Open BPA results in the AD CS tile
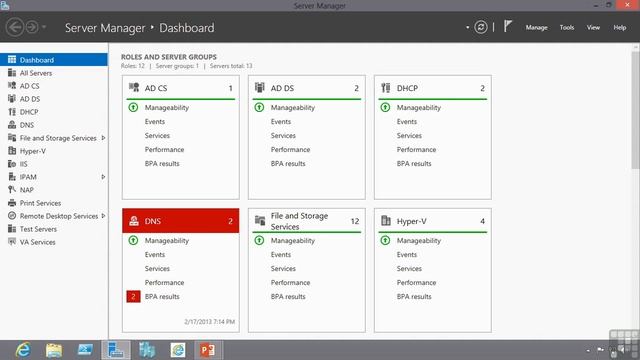The height and width of the screenshot is (360, 640). point(162,163)
